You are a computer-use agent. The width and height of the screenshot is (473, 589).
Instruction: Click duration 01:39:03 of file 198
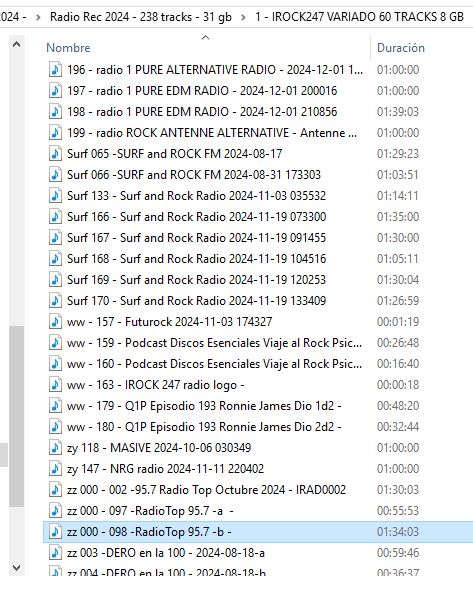pyautogui.click(x=397, y=112)
